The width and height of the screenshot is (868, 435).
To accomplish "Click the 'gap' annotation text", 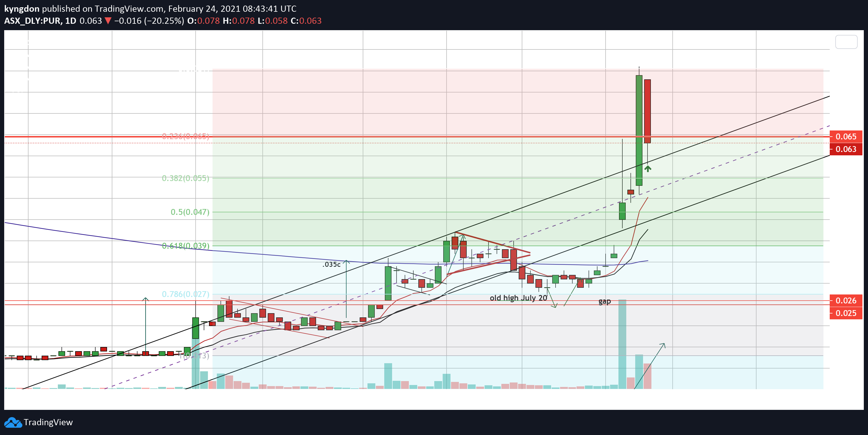I will (604, 301).
